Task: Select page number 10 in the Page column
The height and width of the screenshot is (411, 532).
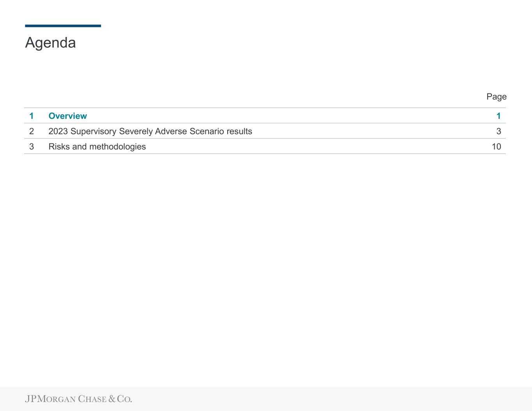Action: (x=496, y=146)
